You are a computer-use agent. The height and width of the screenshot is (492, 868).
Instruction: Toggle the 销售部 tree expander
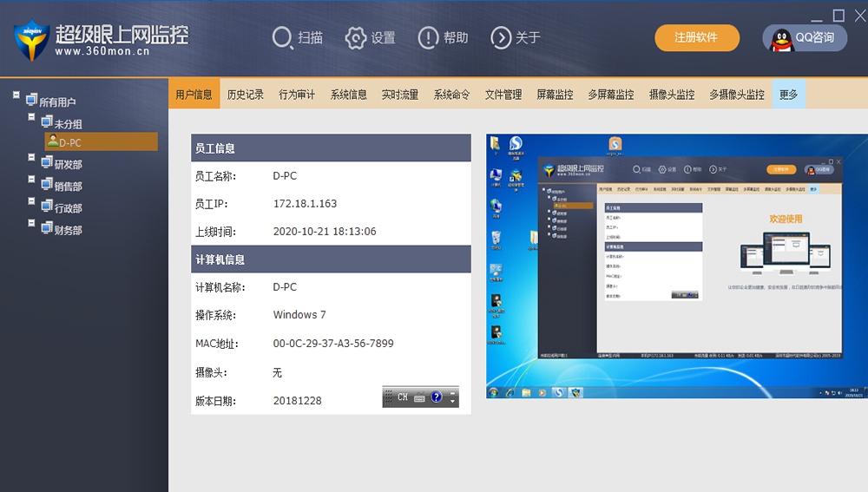pyautogui.click(x=31, y=180)
